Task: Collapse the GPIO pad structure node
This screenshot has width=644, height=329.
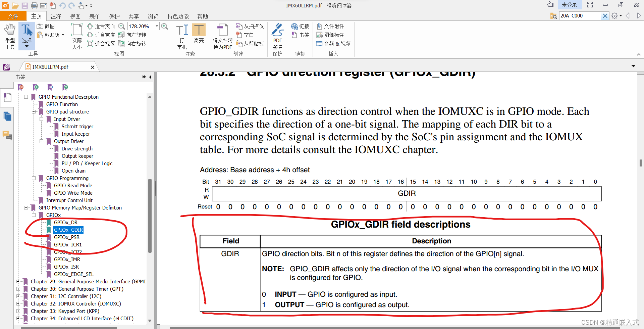Action: [34, 111]
